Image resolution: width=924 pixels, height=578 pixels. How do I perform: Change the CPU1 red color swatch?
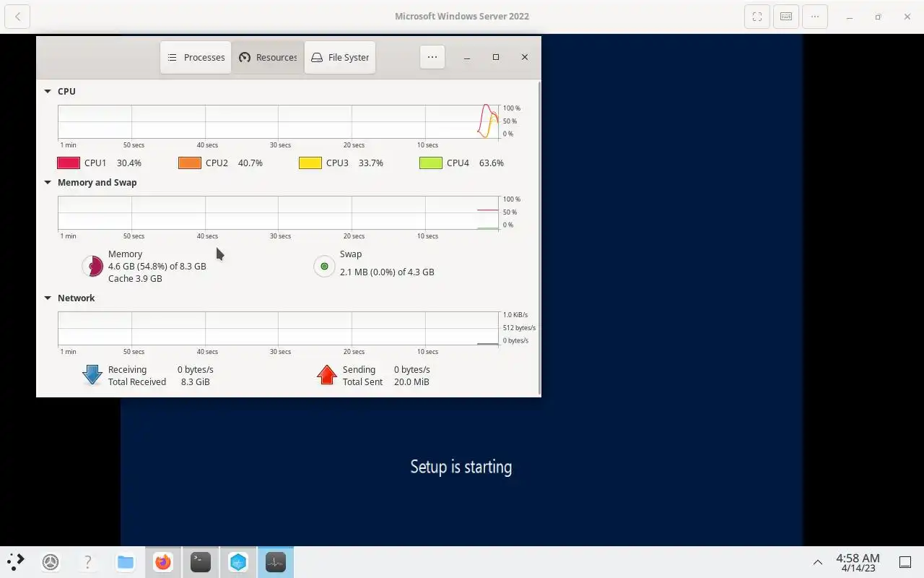69,163
